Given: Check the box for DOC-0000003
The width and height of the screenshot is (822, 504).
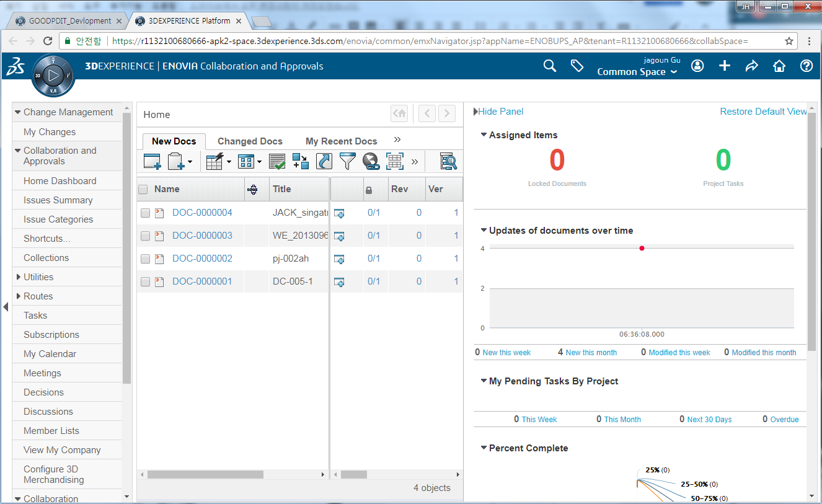Looking at the screenshot, I should (x=145, y=236).
